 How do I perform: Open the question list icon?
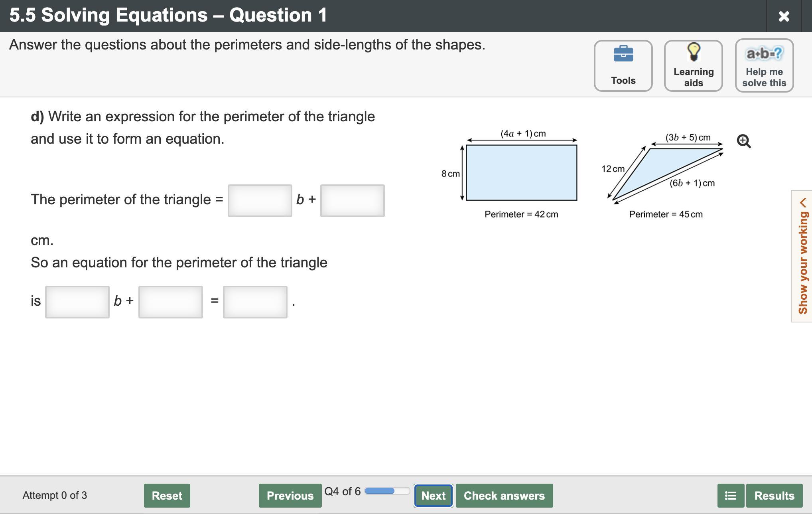coord(731,496)
